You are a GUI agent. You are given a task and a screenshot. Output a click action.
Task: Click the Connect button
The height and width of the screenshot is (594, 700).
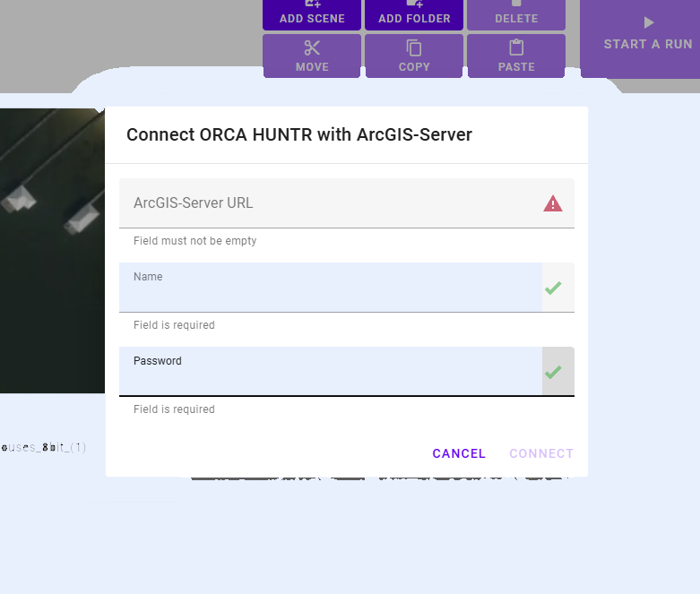point(541,453)
